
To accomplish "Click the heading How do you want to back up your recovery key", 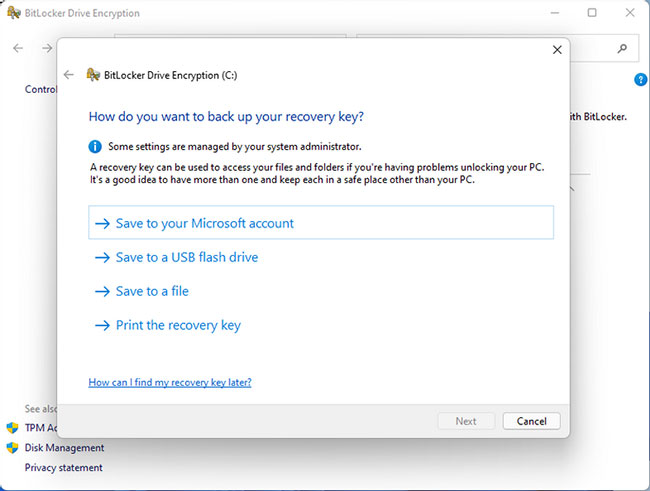I will 226,117.
